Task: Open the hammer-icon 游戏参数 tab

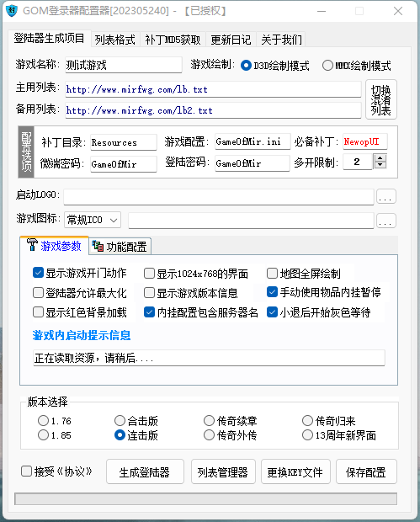Action: click(x=55, y=246)
